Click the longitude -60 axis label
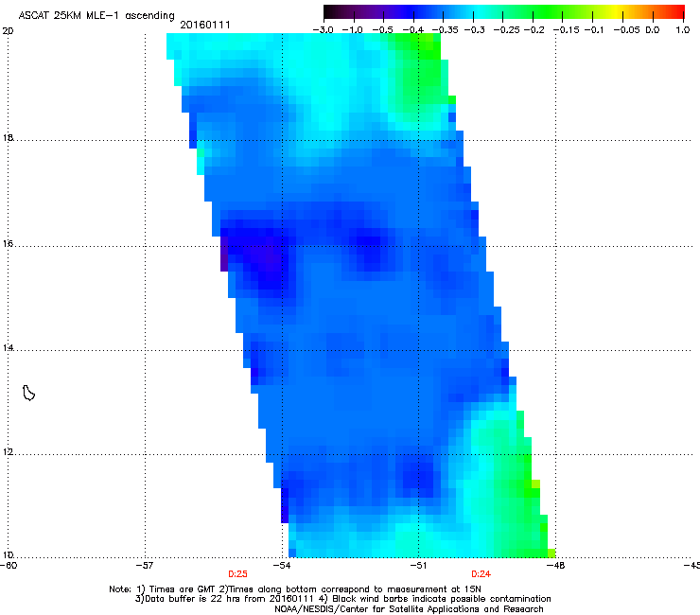 [9, 566]
